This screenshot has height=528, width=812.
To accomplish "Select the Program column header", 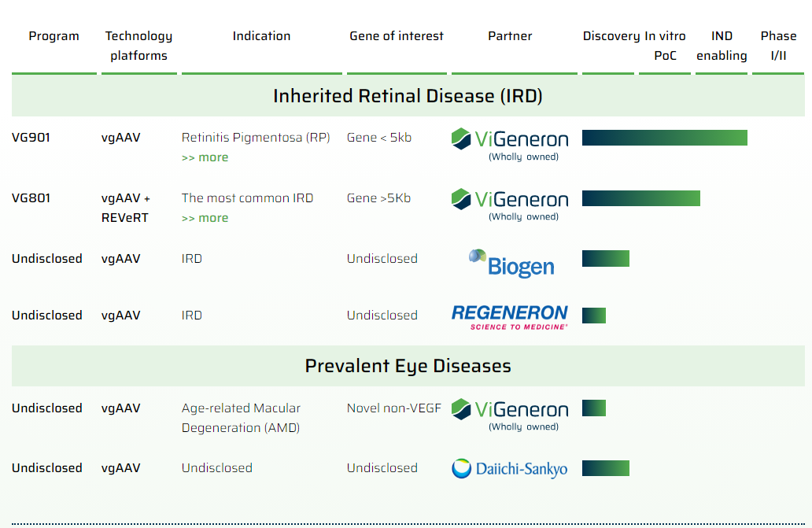I will click(x=54, y=36).
